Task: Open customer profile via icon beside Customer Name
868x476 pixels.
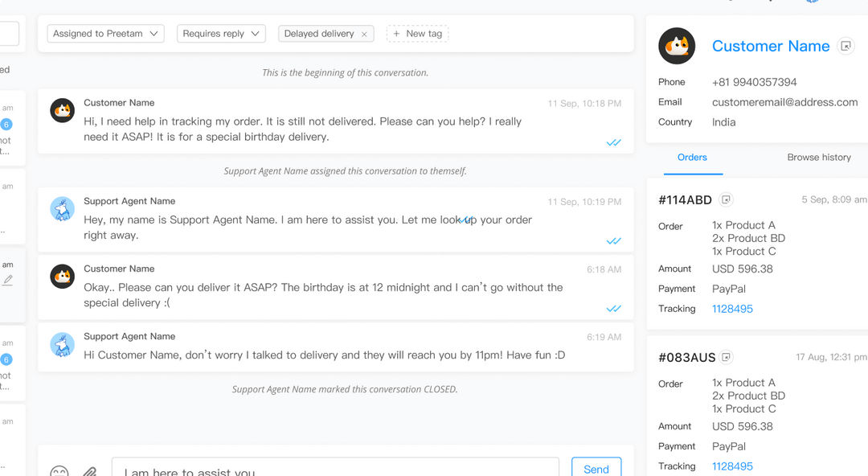Action: [x=845, y=46]
